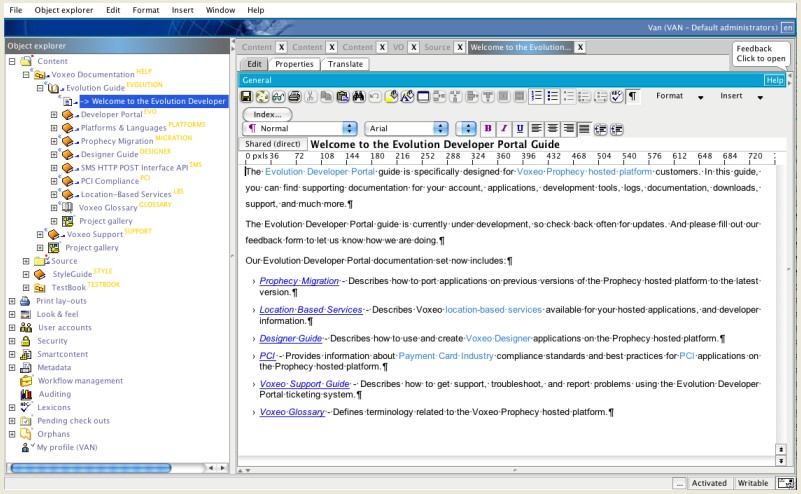
Task: Click the Auditing chart icon
Action: pyautogui.click(x=26, y=394)
